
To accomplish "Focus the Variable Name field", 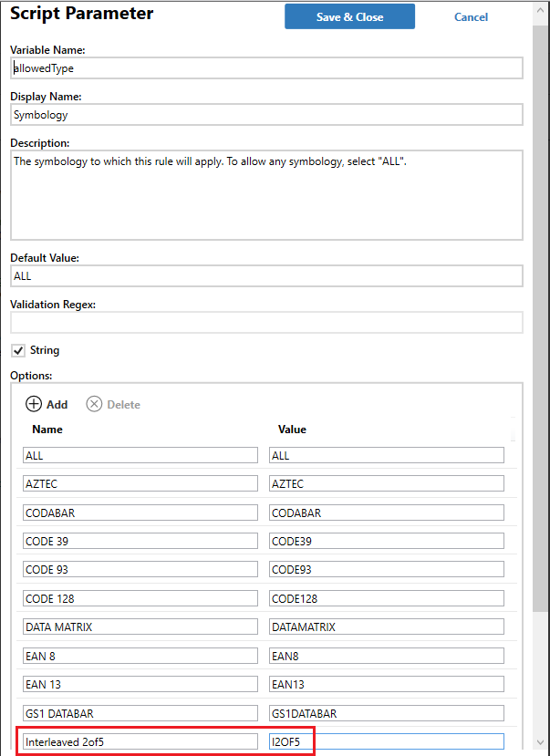I will pos(266,68).
